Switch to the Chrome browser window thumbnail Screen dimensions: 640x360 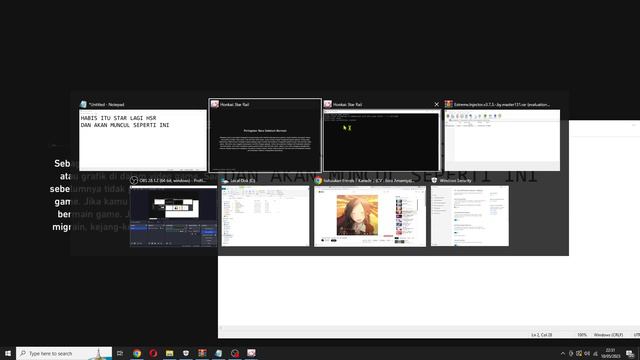(x=370, y=216)
